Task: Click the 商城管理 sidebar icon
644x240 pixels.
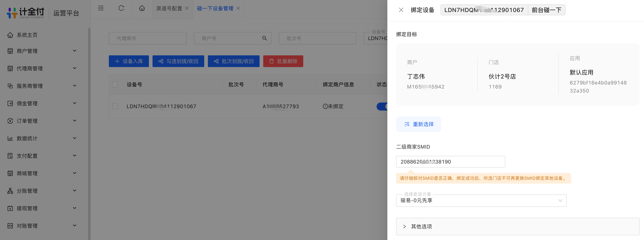Action: point(10,174)
